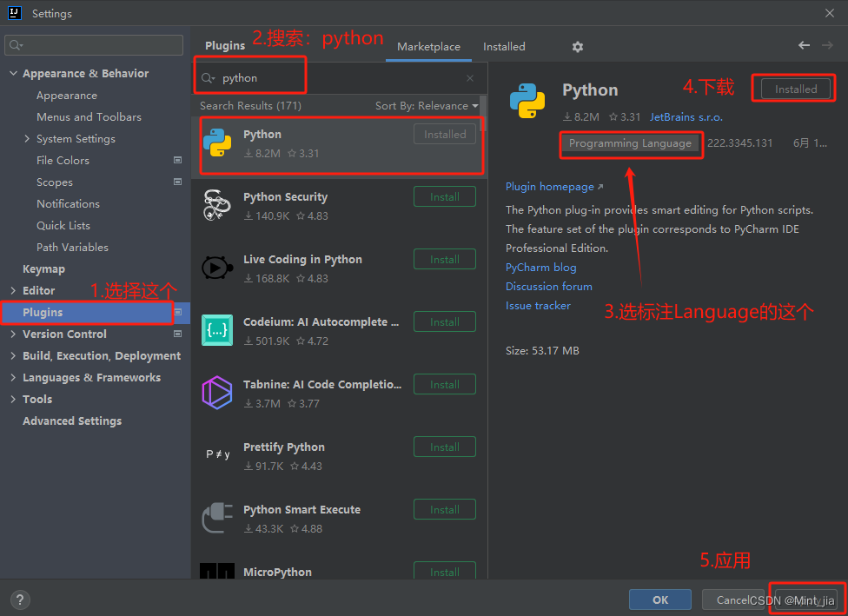
Task: Switch to the Marketplace tab
Action: pyautogui.click(x=429, y=47)
